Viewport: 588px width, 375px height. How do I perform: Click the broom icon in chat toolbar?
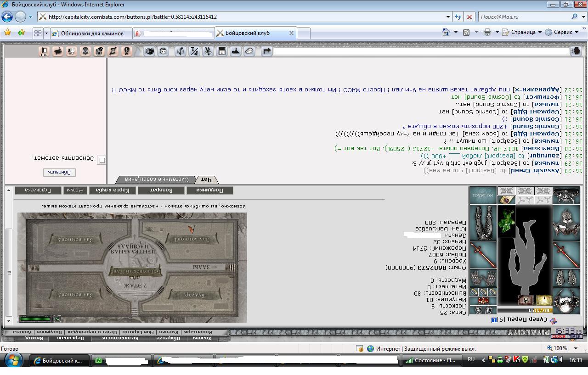click(x=235, y=51)
